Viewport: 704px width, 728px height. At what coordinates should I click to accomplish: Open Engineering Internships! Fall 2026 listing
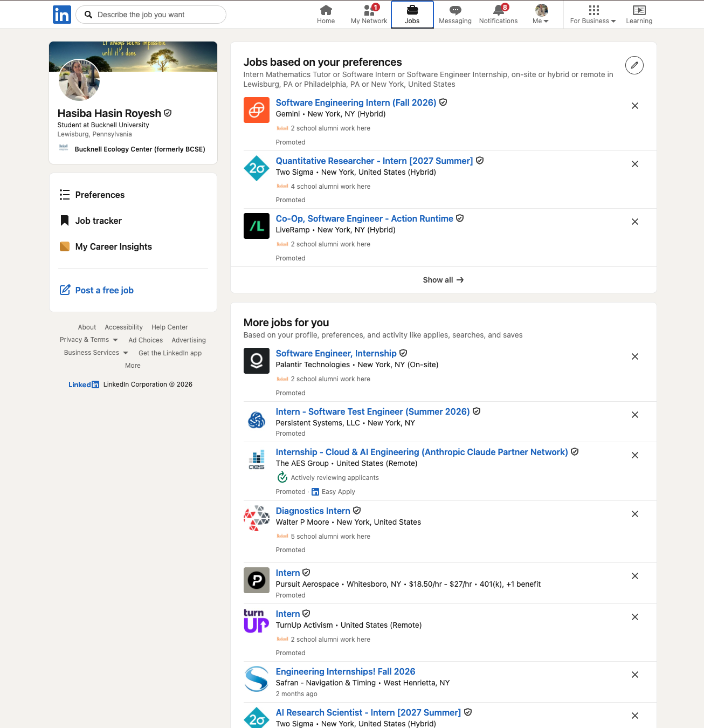[346, 671]
